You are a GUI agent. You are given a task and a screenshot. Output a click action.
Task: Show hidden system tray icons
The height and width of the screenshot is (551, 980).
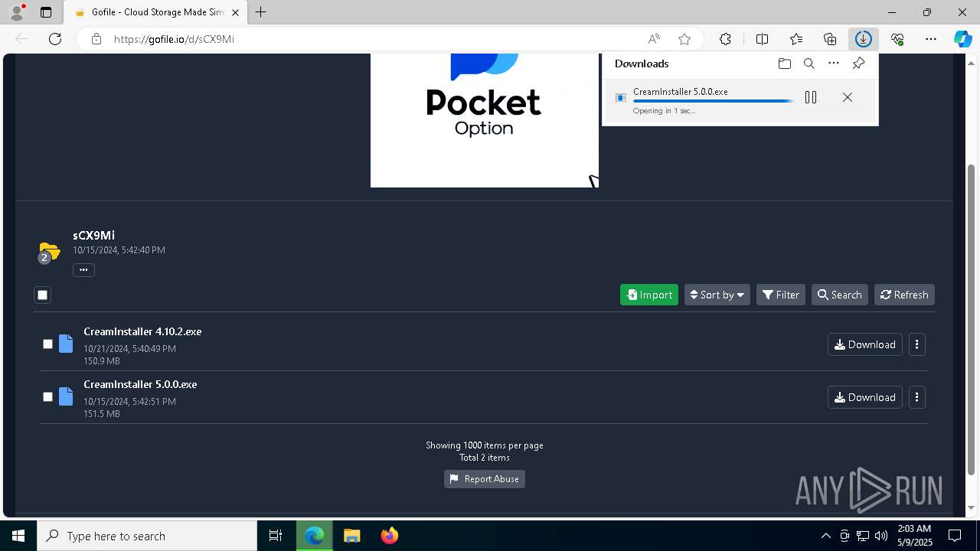pos(825,536)
